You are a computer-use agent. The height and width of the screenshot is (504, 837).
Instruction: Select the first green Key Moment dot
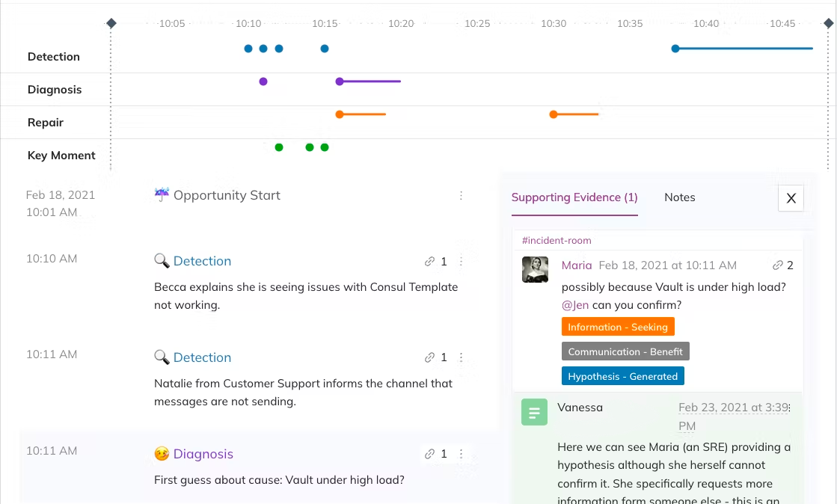(x=279, y=147)
